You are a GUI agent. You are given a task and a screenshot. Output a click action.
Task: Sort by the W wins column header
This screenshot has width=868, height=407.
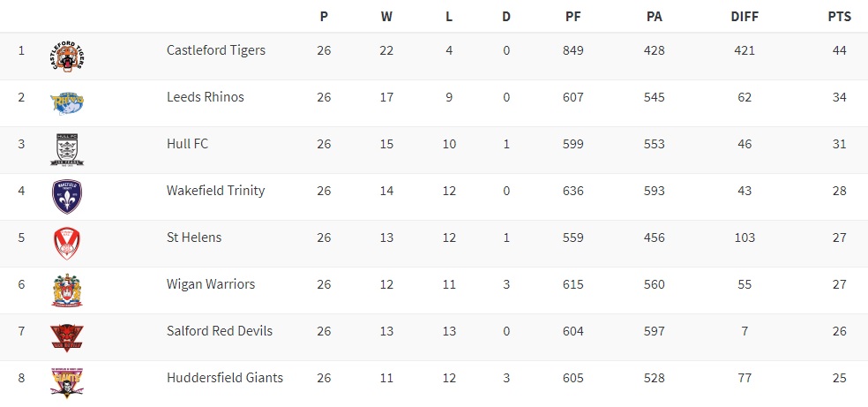pyautogui.click(x=386, y=17)
